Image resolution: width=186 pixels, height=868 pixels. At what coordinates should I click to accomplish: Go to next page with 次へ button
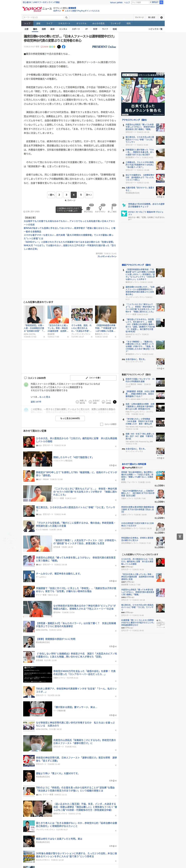click(89, 195)
